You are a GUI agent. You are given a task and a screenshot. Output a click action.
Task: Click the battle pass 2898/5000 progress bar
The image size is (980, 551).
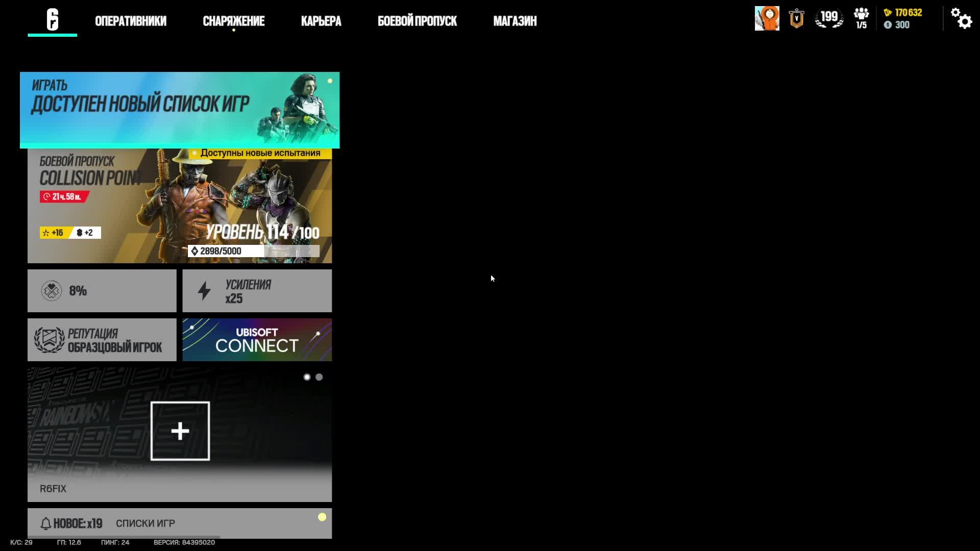(x=254, y=251)
